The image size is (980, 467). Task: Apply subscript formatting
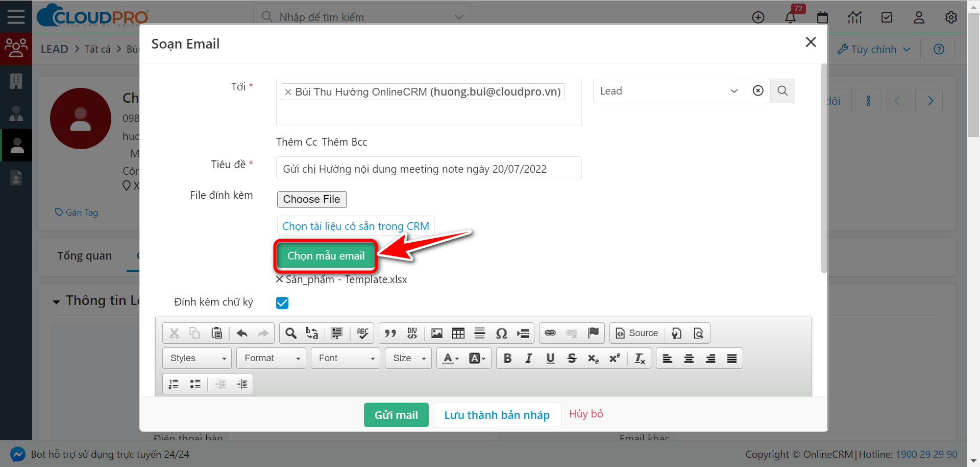pyautogui.click(x=593, y=358)
